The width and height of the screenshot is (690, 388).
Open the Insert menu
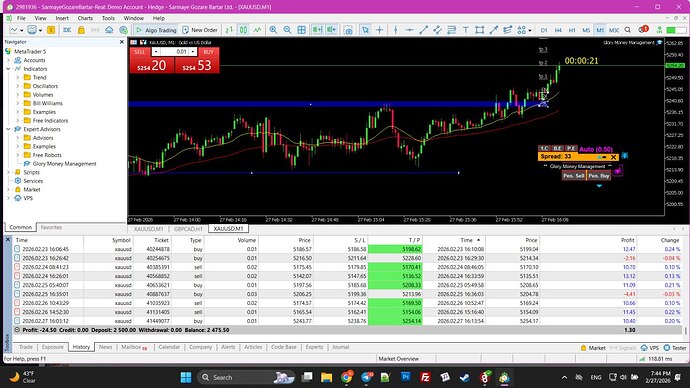coord(62,18)
